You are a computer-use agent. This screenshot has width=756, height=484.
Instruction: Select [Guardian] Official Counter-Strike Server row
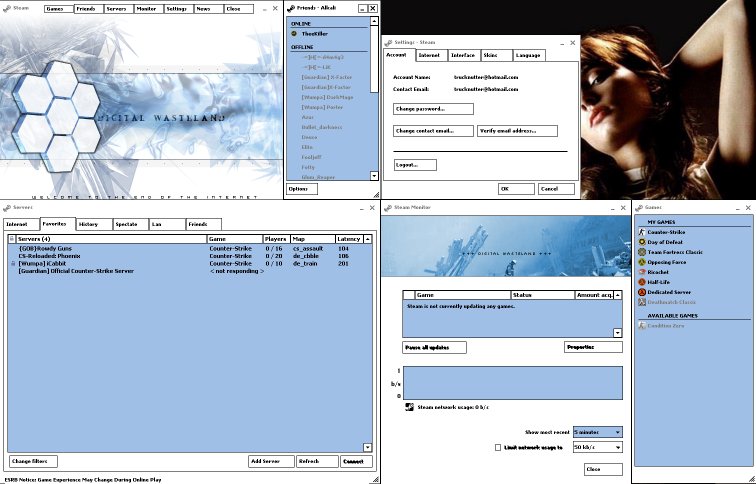click(x=190, y=271)
